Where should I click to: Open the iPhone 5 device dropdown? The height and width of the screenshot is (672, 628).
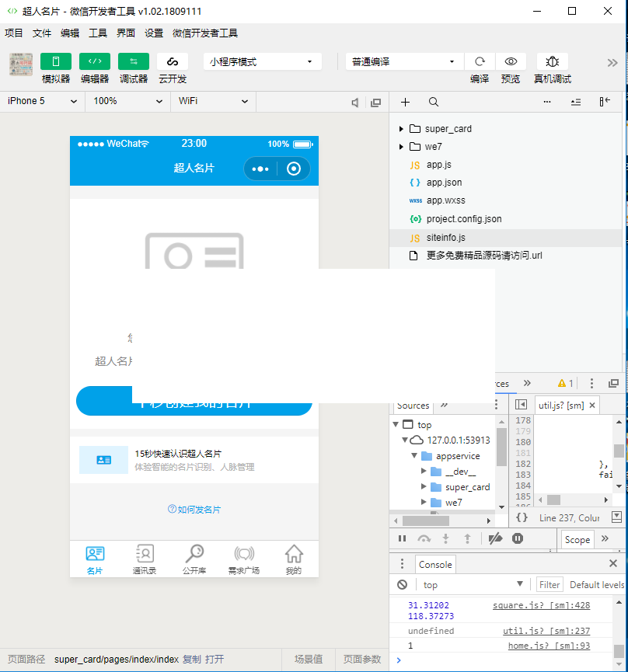tap(43, 101)
